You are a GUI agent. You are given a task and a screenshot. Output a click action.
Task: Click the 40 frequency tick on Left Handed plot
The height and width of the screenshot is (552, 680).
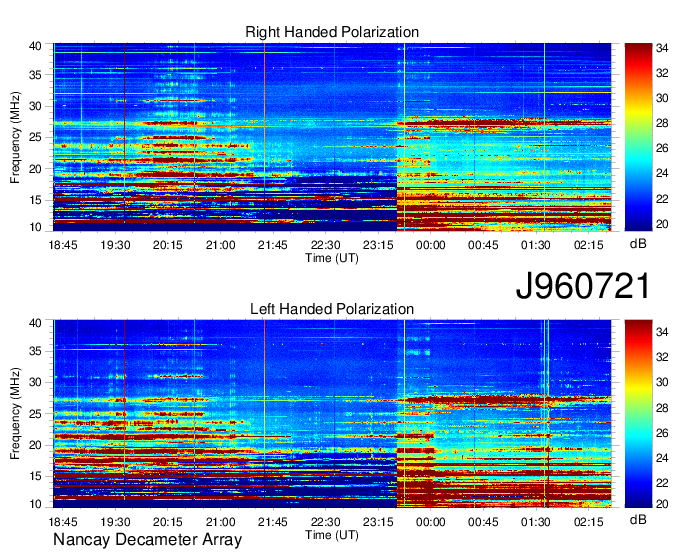coord(35,323)
